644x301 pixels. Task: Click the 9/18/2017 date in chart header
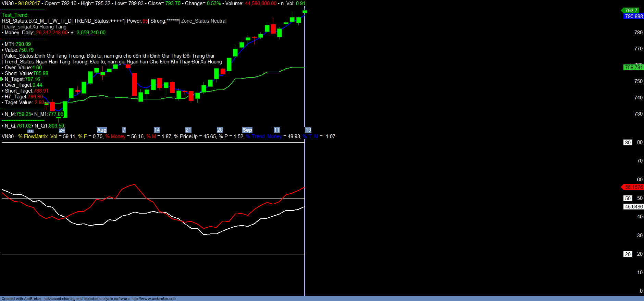tap(29, 3)
